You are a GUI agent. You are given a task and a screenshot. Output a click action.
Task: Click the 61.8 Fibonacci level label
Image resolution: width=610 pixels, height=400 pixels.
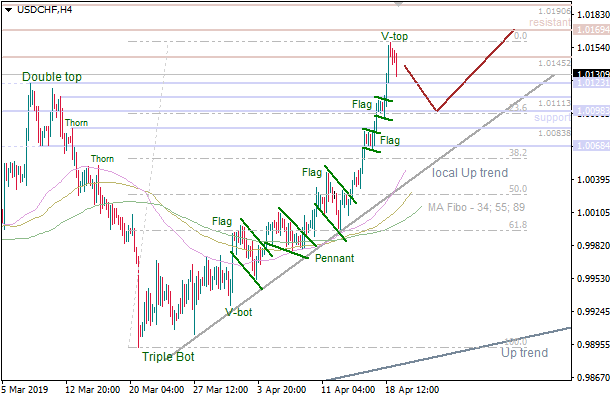coord(517,225)
